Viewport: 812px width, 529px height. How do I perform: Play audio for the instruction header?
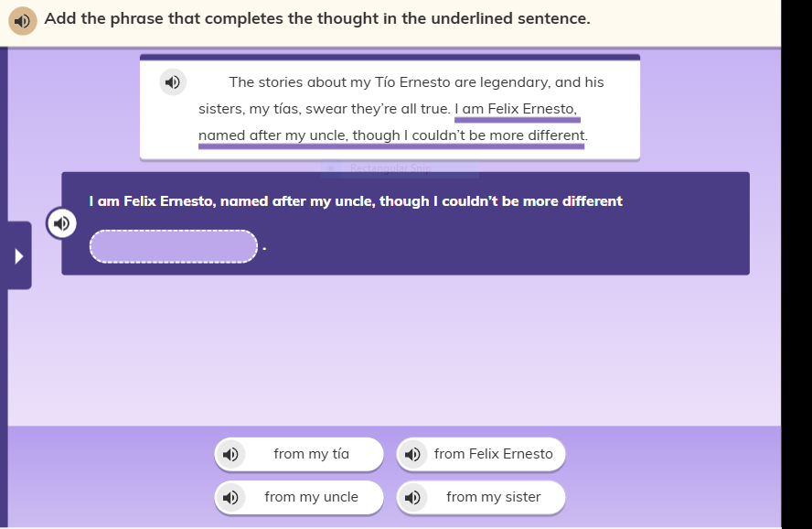22,21
